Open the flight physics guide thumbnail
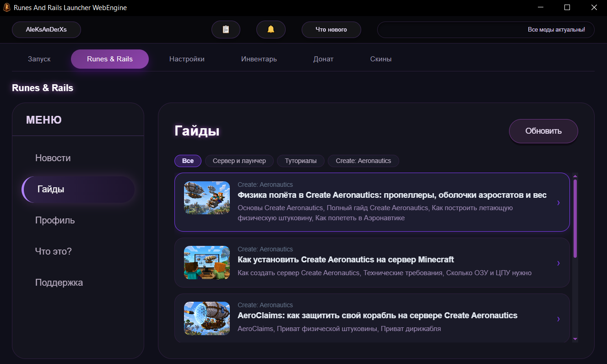The image size is (607, 364). tap(207, 197)
